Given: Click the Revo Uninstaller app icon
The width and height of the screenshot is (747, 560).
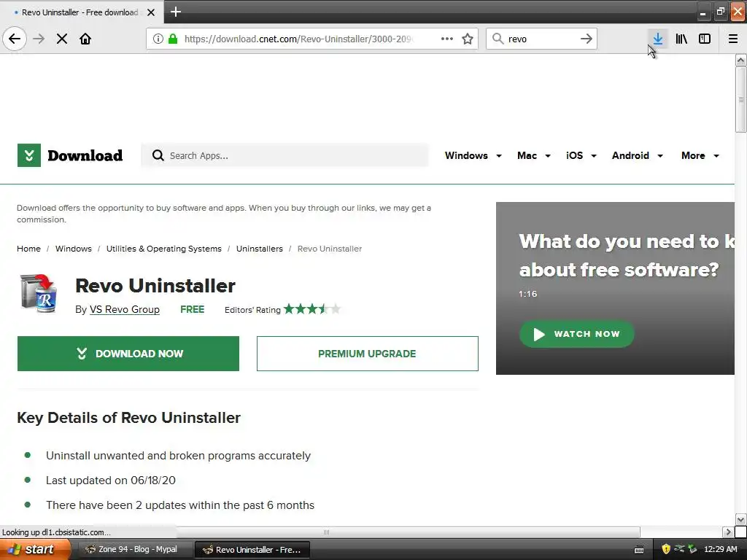Looking at the screenshot, I should [39, 294].
